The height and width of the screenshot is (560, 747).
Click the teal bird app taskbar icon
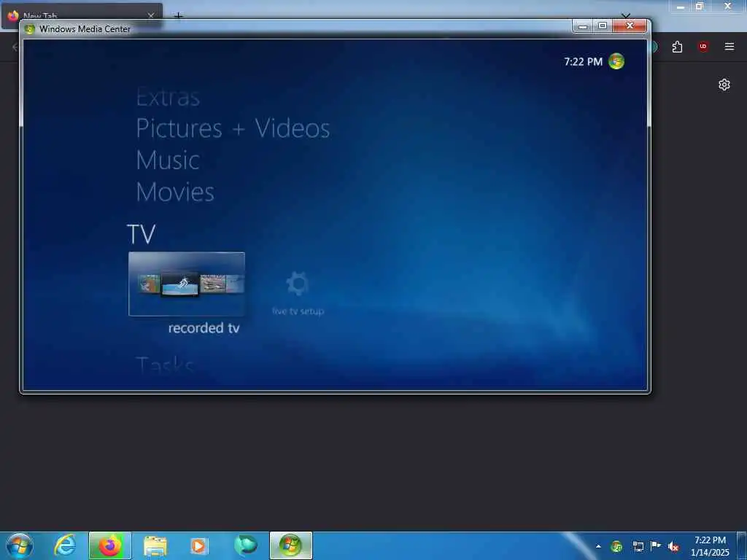245,545
